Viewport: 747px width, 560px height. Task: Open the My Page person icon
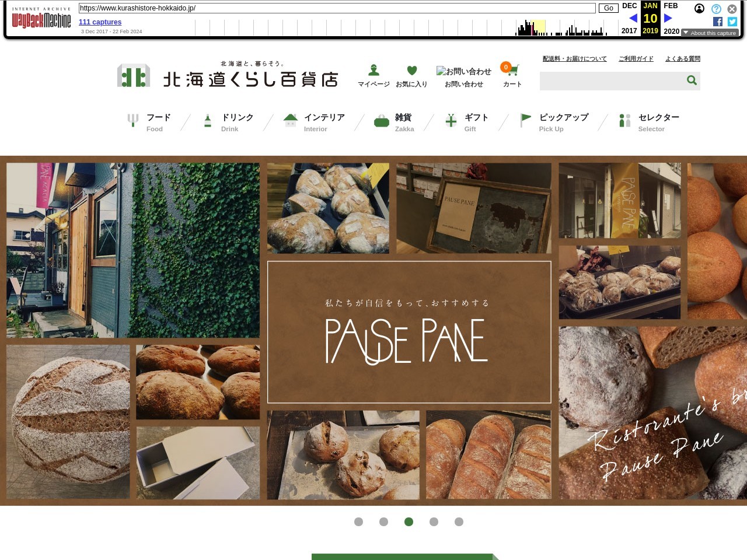pyautogui.click(x=374, y=70)
